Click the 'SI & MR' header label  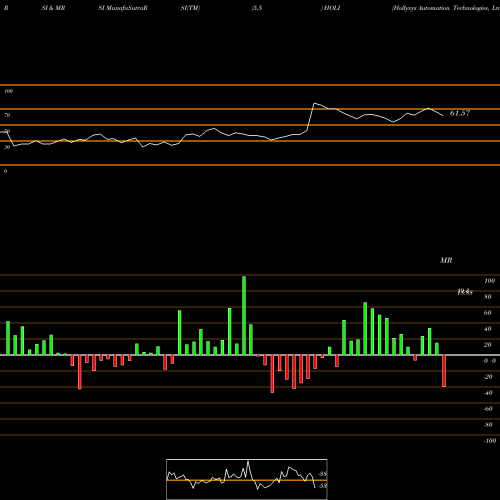pos(53,8)
